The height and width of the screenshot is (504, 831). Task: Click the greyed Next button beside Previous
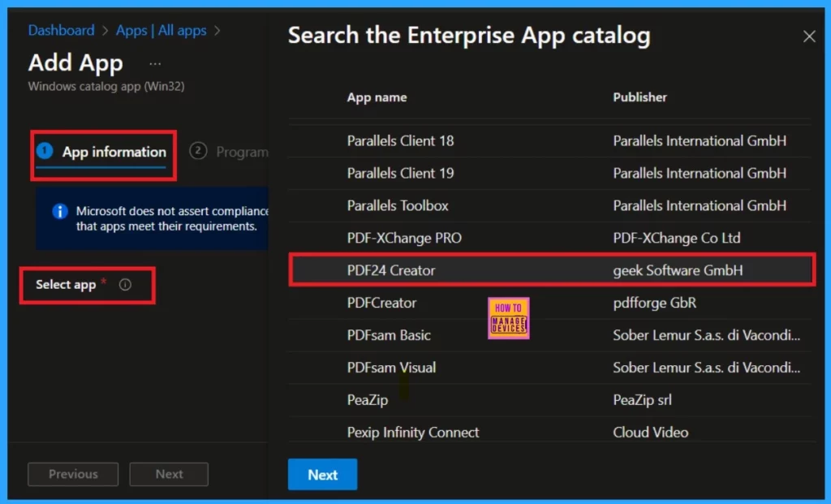[169, 474]
